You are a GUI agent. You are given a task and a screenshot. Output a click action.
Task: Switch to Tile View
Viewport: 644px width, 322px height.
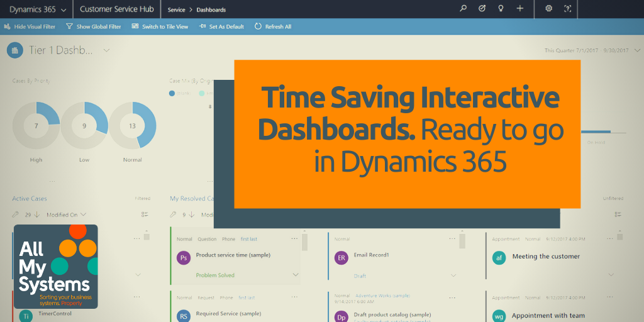[x=160, y=26]
